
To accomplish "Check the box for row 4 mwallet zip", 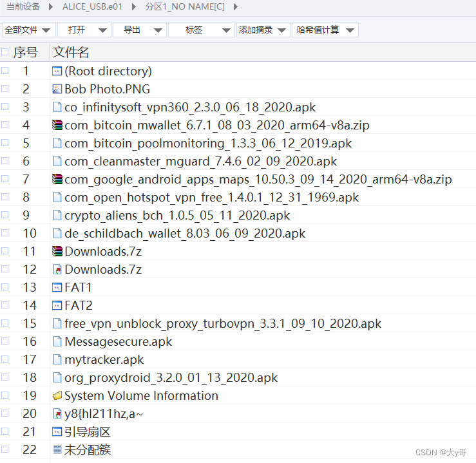I will [x=5, y=125].
